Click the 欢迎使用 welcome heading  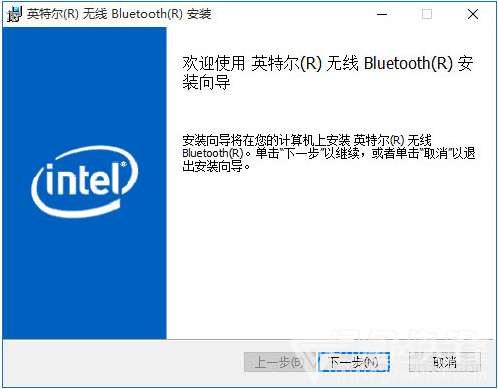[x=214, y=63]
